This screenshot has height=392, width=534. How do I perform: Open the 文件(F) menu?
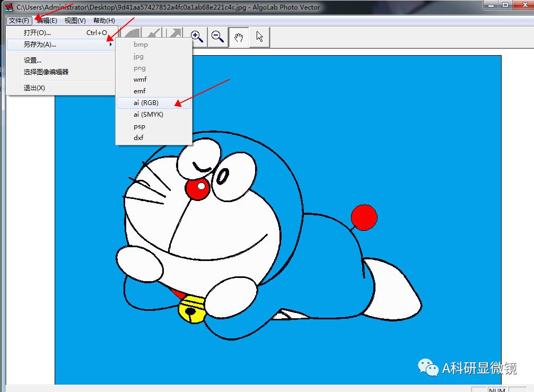click(19, 21)
